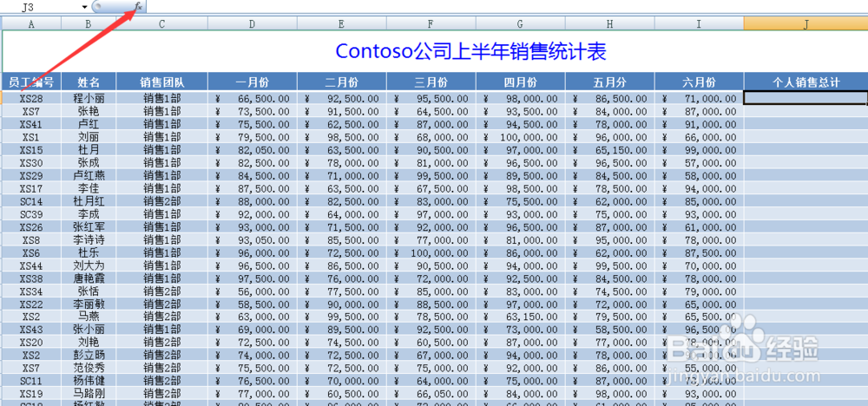Click name cell 张艳

tap(89, 111)
